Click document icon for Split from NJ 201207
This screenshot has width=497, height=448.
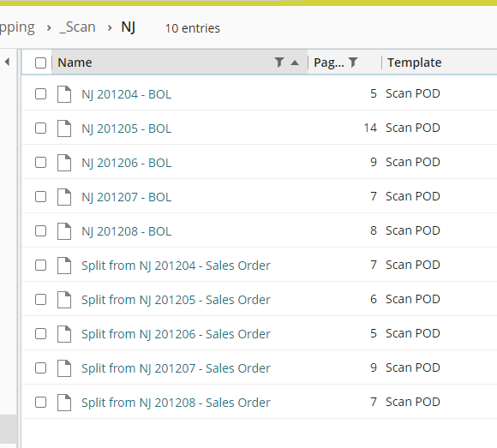coord(64,367)
